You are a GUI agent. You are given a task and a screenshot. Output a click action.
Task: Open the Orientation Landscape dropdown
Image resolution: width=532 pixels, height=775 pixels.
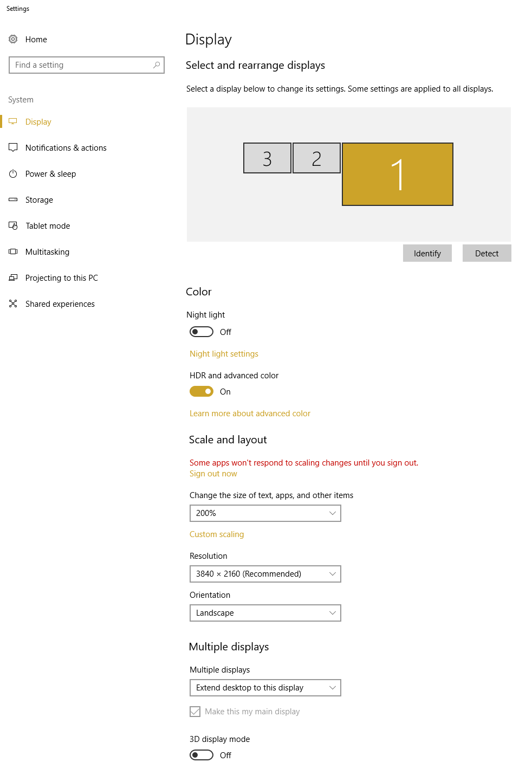265,613
